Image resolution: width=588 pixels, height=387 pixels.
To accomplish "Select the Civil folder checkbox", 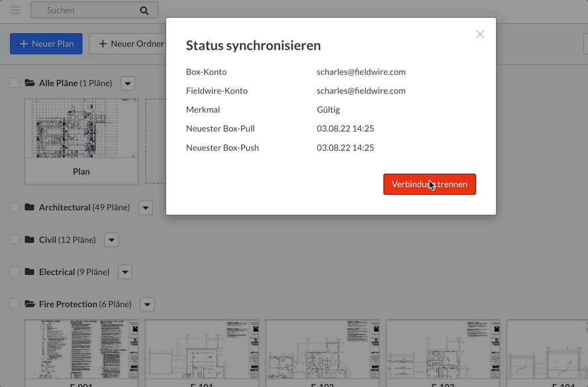I will point(15,240).
